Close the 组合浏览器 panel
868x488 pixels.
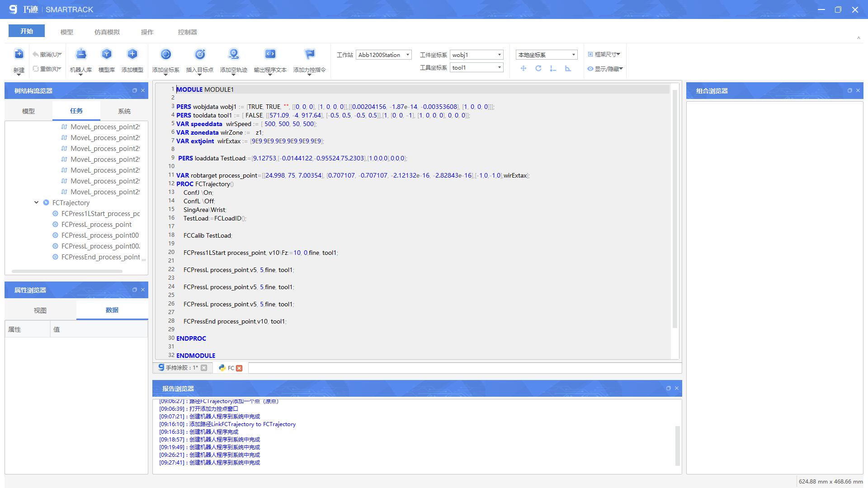click(858, 90)
